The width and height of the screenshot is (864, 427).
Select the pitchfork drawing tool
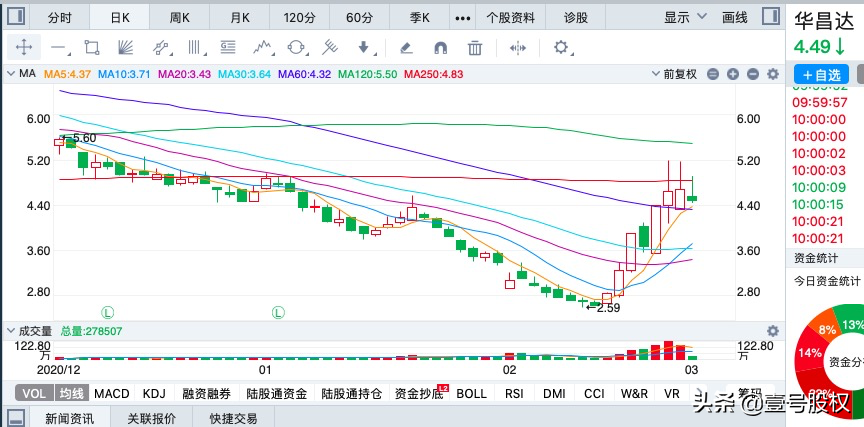click(x=330, y=47)
